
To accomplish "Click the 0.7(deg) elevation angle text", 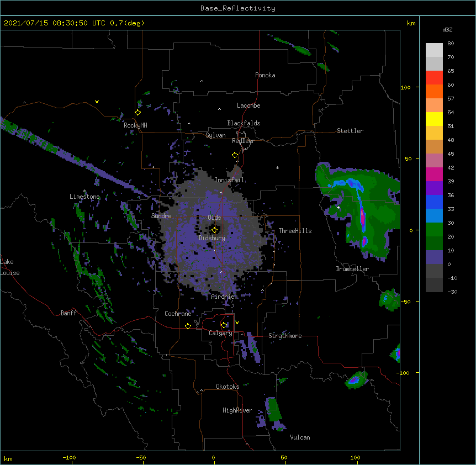I will 127,23.
